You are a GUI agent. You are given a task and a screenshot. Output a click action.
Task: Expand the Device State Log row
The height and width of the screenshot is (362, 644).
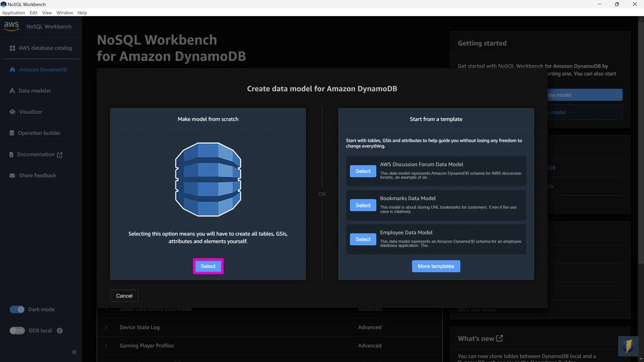pos(106,327)
